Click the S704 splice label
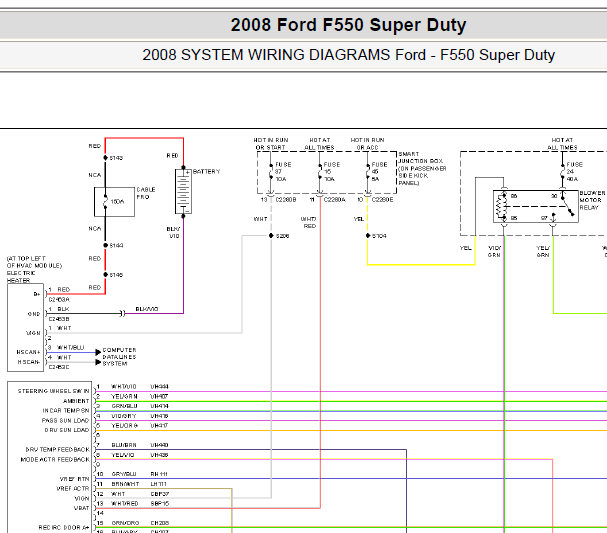Image resolution: width=607 pixels, height=533 pixels. [379, 236]
